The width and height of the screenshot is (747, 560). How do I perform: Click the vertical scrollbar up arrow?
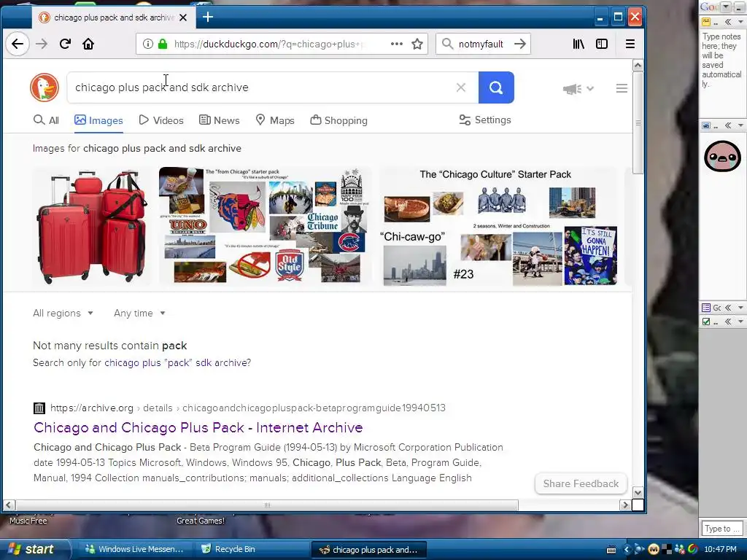pyautogui.click(x=638, y=65)
